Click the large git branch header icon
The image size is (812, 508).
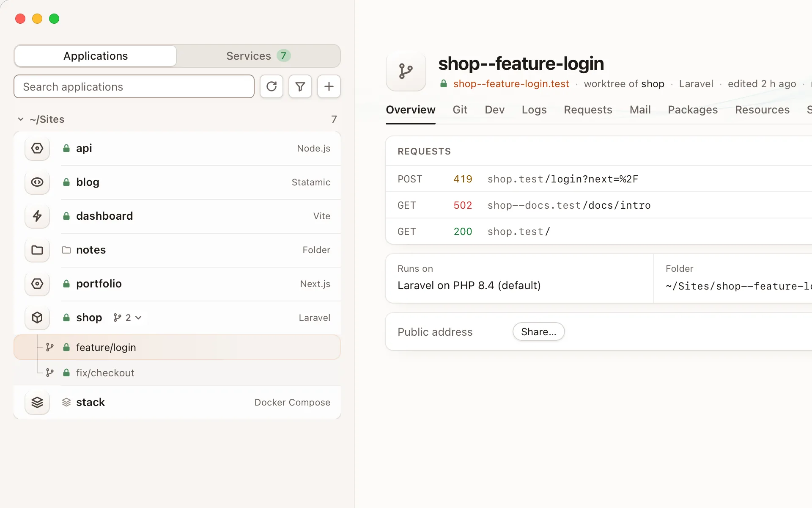click(x=406, y=71)
